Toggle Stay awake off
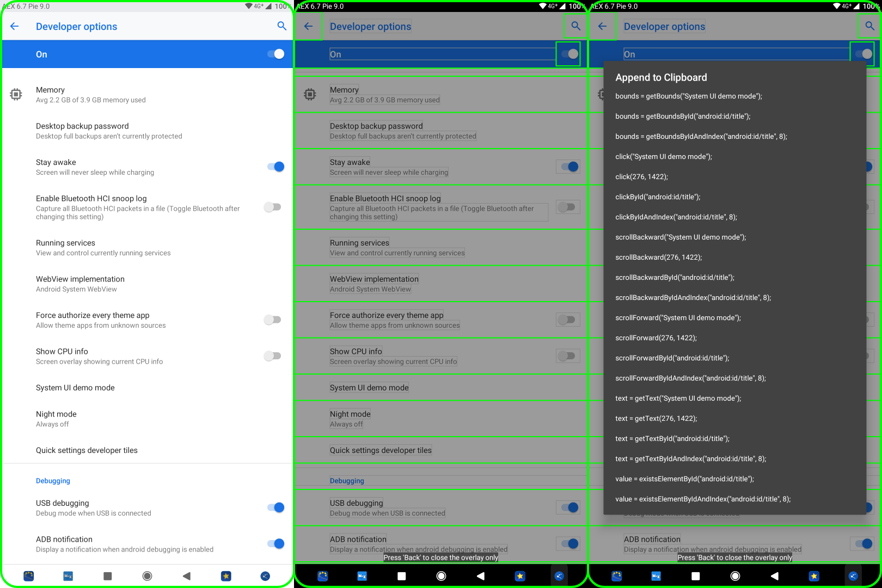Image resolution: width=882 pixels, height=588 pixels. pos(277,167)
